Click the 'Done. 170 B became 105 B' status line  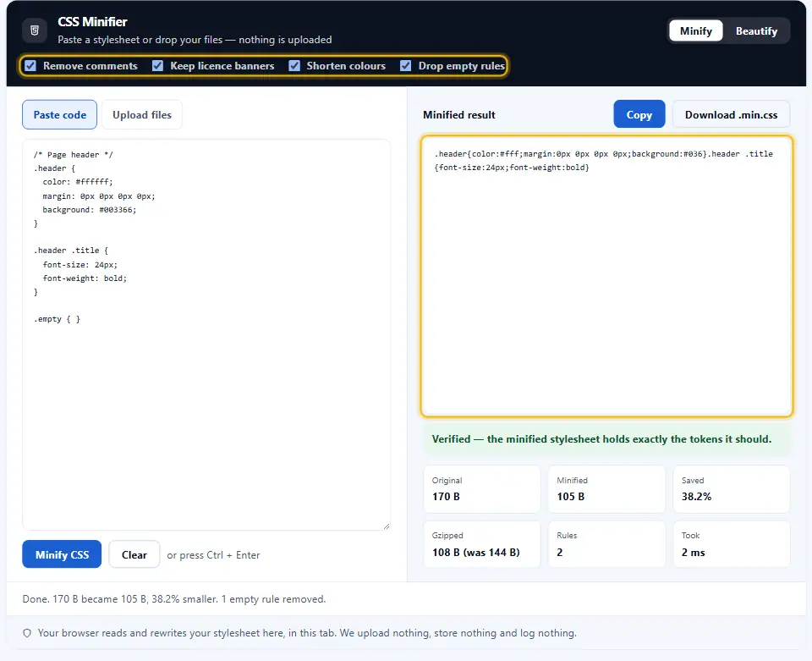tap(174, 599)
